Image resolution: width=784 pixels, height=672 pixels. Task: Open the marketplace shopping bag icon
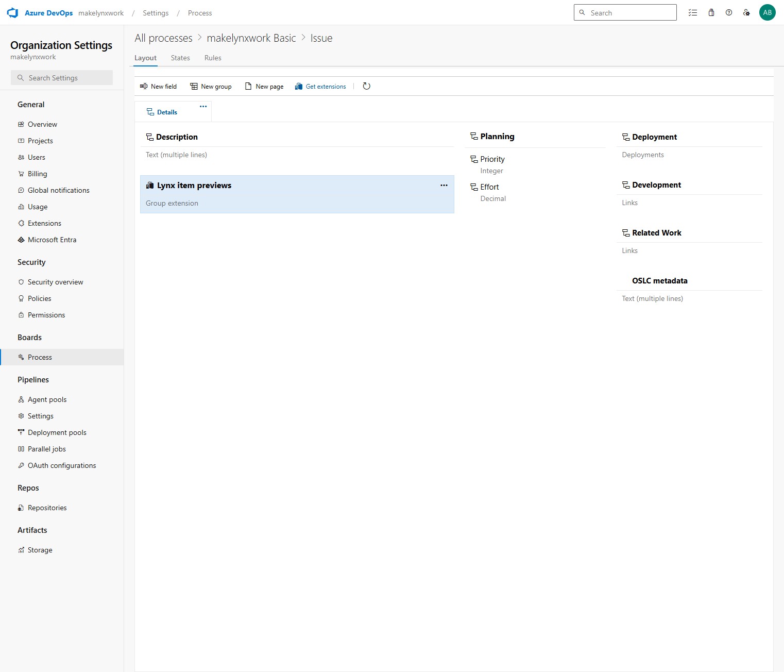(711, 13)
